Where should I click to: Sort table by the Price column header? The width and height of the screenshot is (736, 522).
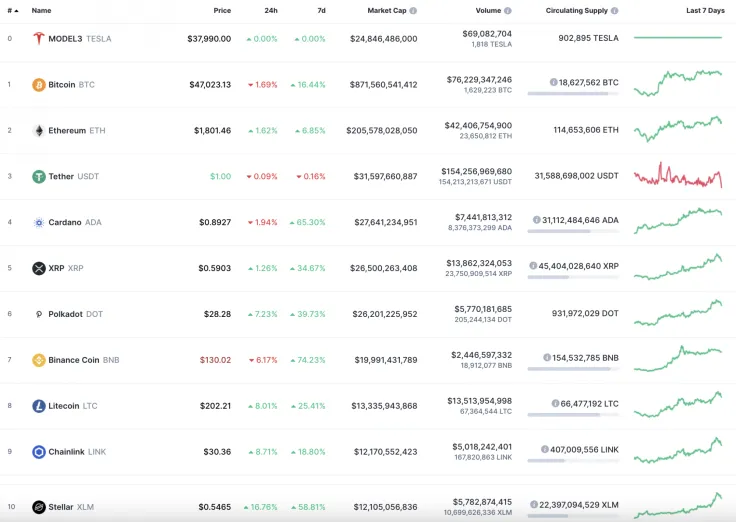click(222, 10)
